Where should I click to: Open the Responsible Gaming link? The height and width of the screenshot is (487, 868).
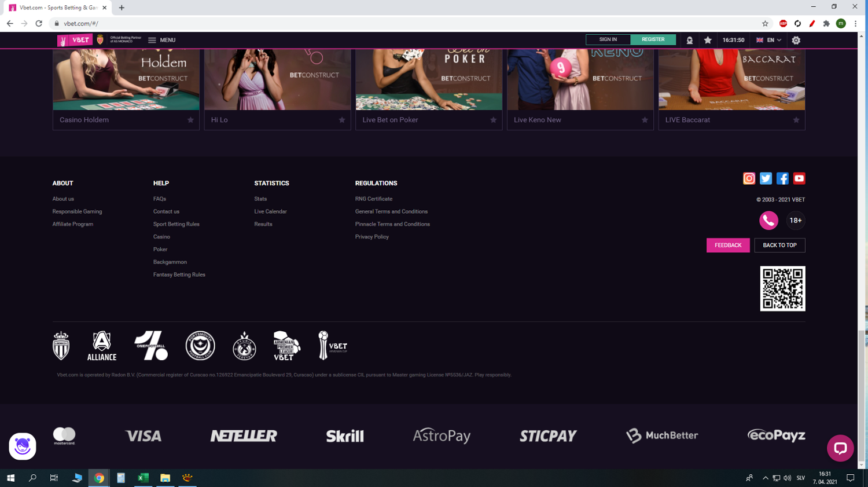(77, 211)
